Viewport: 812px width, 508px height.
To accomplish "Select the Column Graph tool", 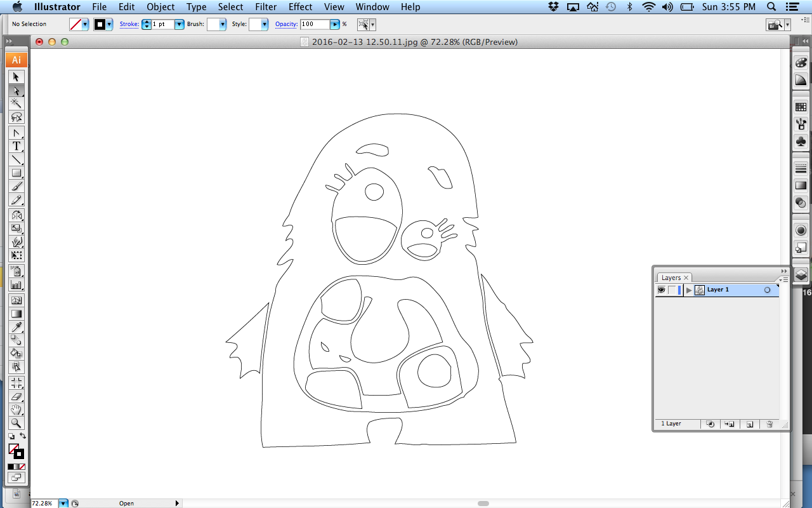I will [x=16, y=285].
